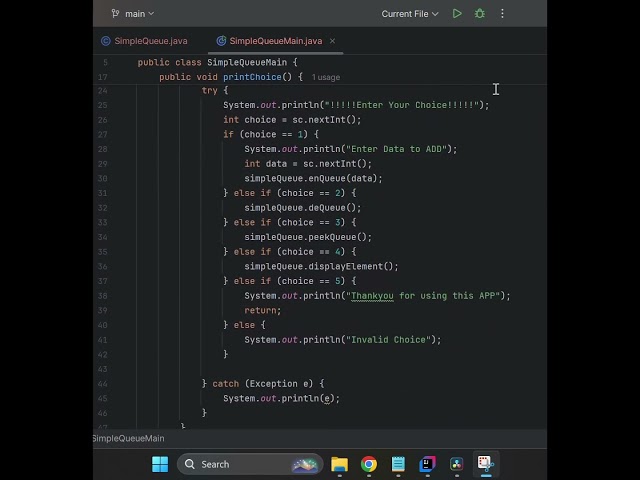Viewport: 640px width, 480px height.
Task: Click 'System.out.println(e);' on line 45
Action: click(x=282, y=398)
